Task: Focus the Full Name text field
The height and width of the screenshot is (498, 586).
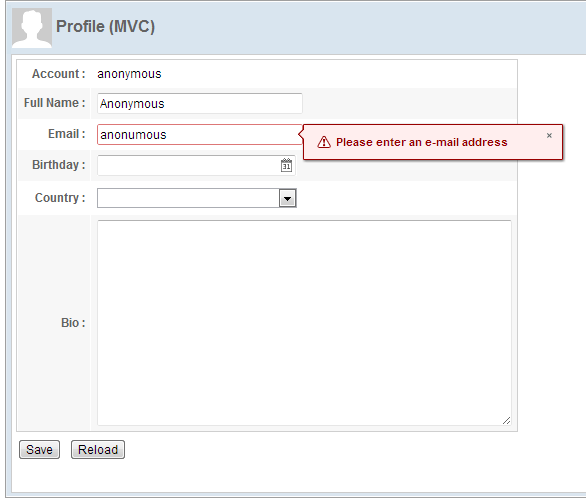Action: (x=200, y=103)
